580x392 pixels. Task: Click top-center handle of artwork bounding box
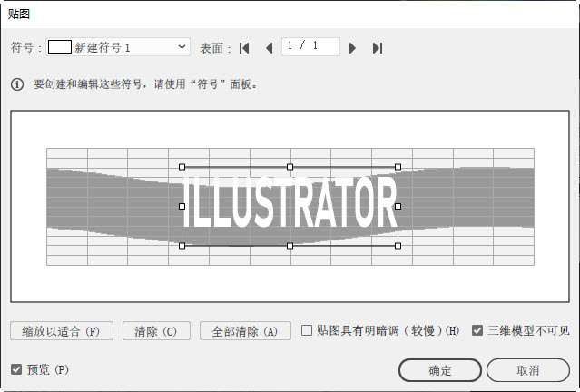(x=290, y=167)
